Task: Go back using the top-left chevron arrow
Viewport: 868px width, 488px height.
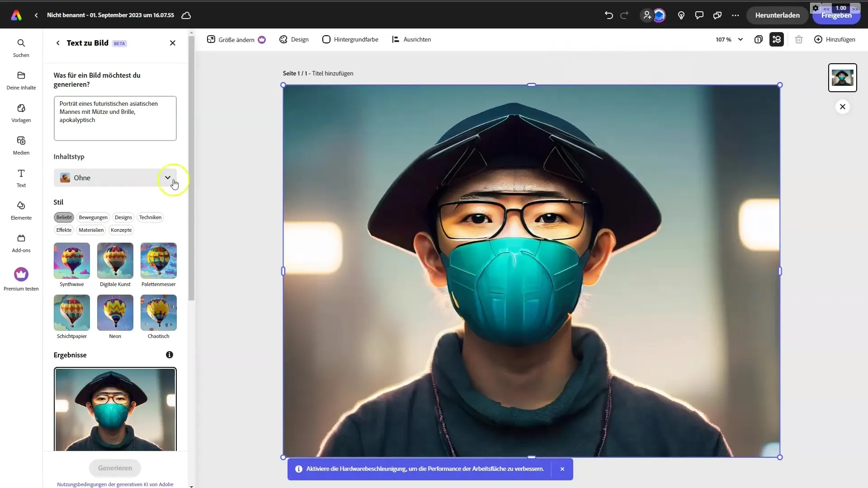Action: tap(36, 15)
